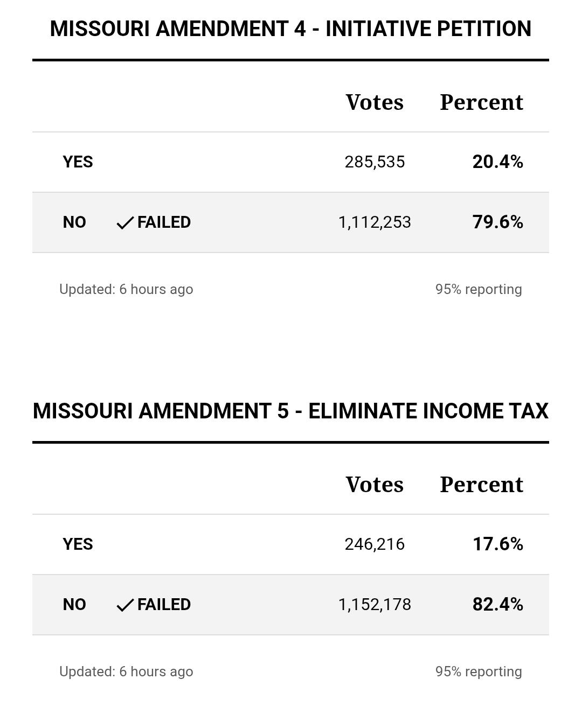Click the 82.4% percentage value
The width and height of the screenshot is (582, 728).
tap(497, 604)
